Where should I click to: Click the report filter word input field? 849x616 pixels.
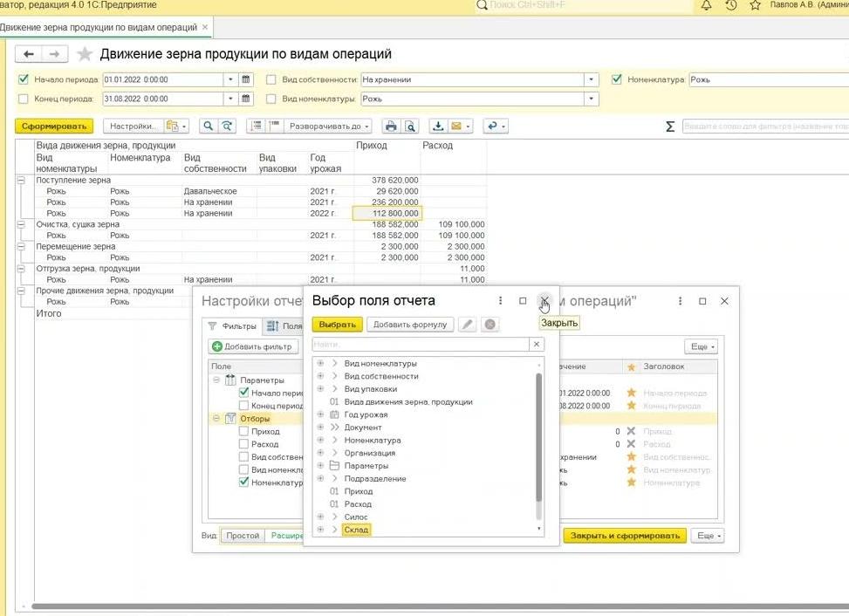click(x=765, y=127)
